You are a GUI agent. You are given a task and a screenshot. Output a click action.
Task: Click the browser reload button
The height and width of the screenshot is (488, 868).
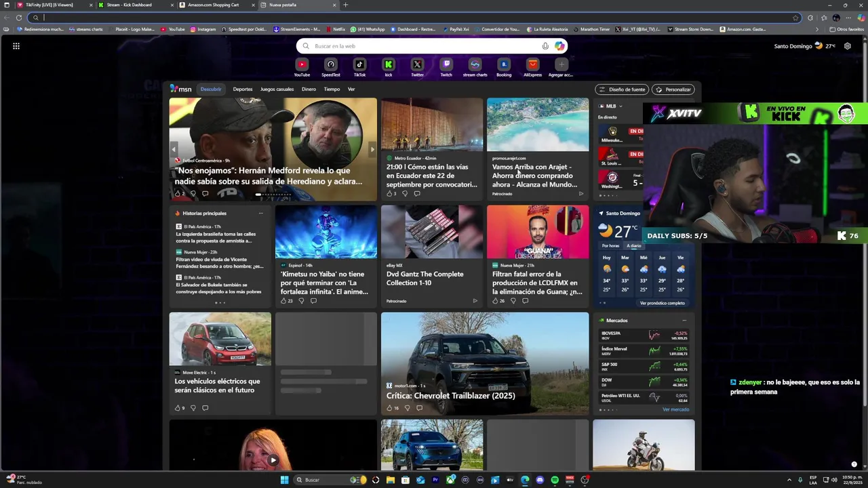(19, 18)
